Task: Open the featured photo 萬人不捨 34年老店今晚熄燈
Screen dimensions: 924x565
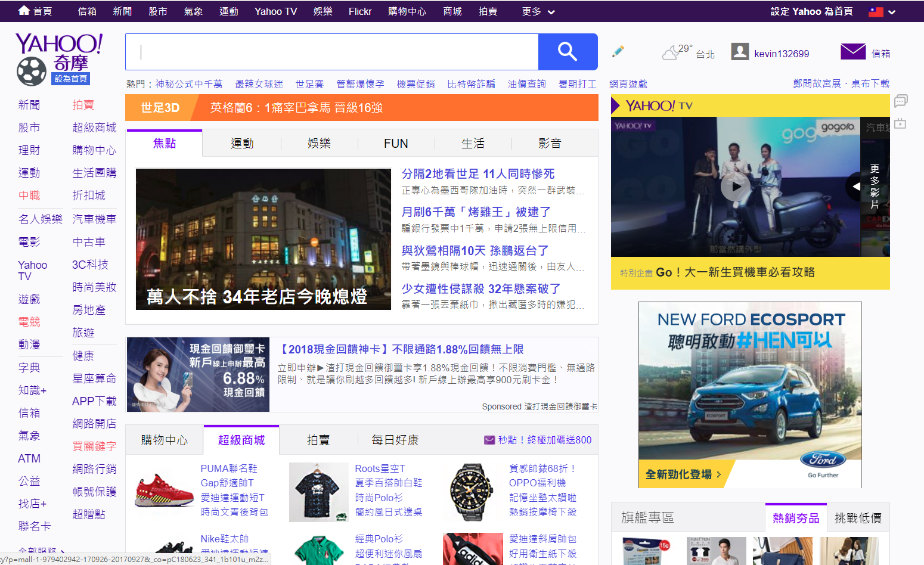Action: 263,239
